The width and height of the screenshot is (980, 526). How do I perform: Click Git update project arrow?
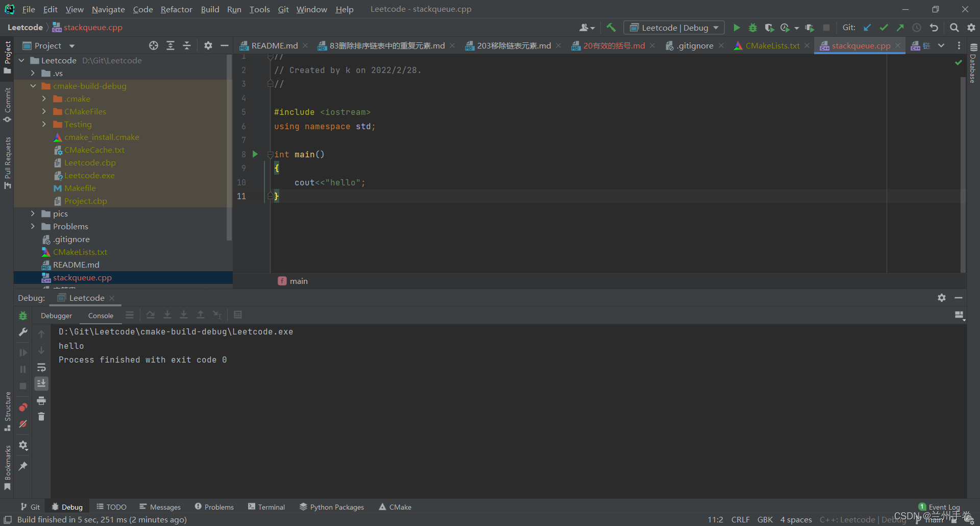pos(867,28)
